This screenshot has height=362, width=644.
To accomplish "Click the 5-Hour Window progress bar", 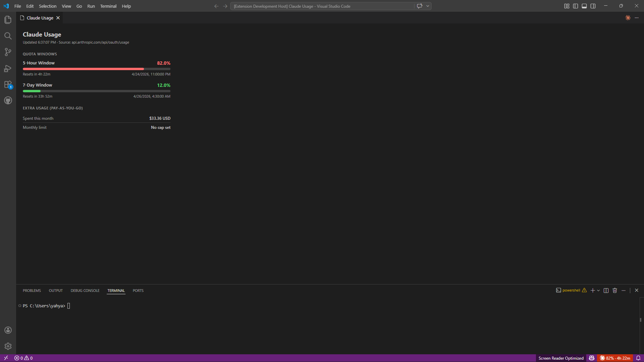I will pyautogui.click(x=97, y=69).
